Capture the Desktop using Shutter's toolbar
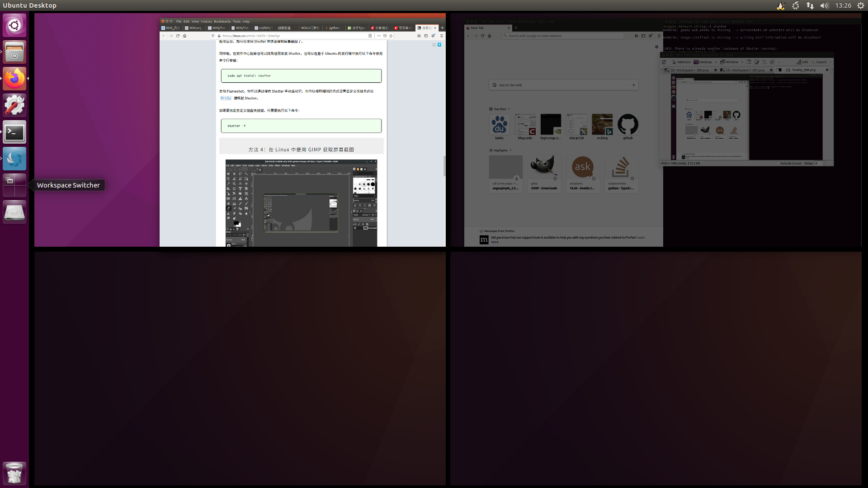This screenshot has width=868, height=488. click(x=704, y=62)
